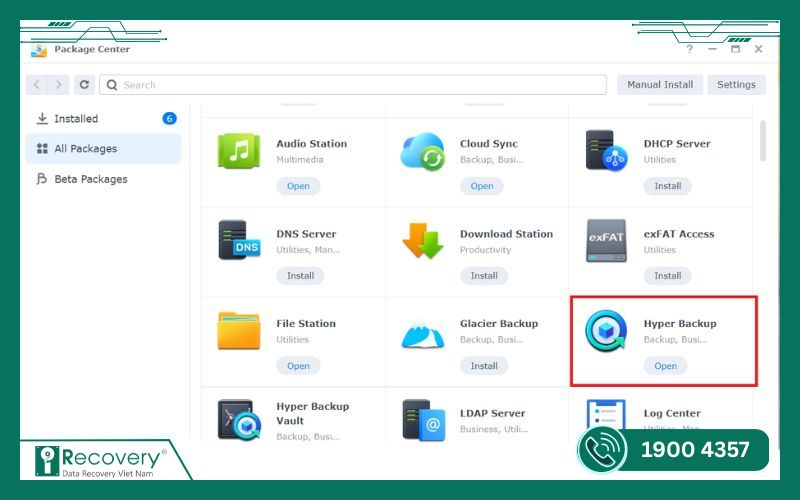Image resolution: width=800 pixels, height=500 pixels.
Task: Go back using the left arrow
Action: [37, 85]
